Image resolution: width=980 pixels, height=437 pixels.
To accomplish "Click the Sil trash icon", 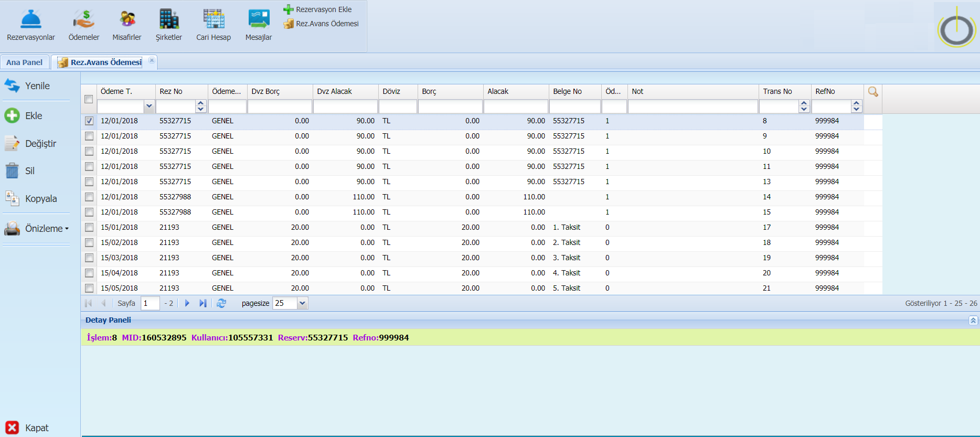I will pyautogui.click(x=12, y=170).
